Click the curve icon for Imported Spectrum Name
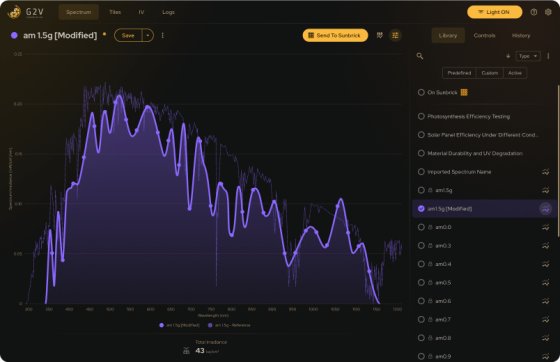560x362 pixels. [545, 172]
